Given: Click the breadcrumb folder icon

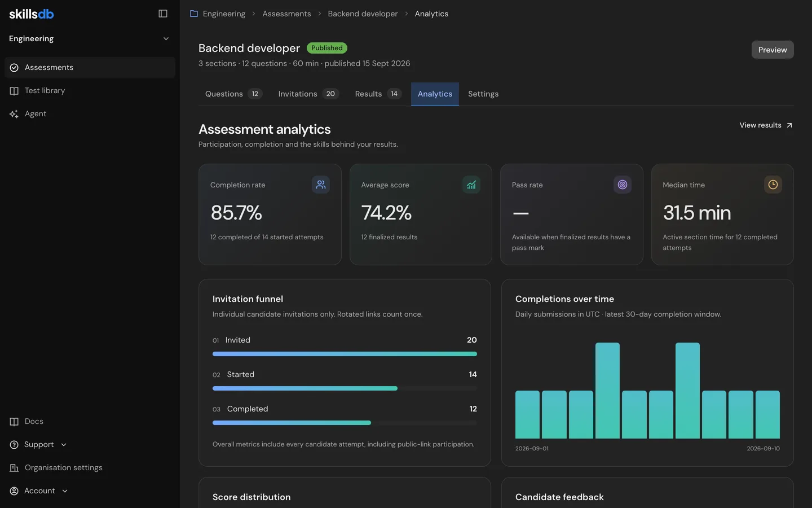Looking at the screenshot, I should click(194, 14).
